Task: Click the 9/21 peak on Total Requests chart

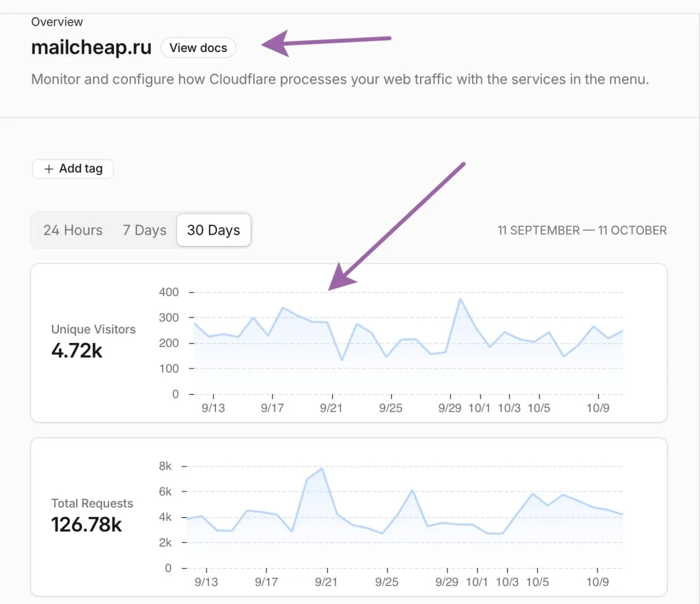Action: 322,469
